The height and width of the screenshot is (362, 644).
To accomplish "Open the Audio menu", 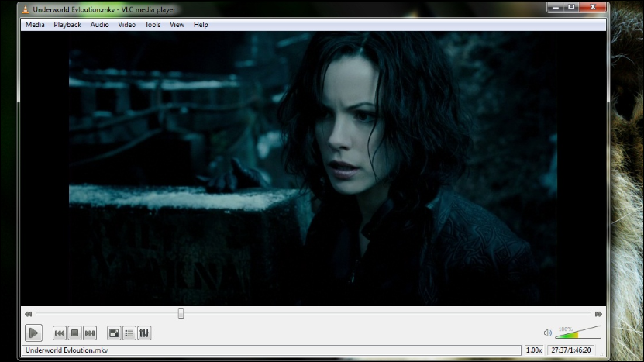I will click(99, 25).
